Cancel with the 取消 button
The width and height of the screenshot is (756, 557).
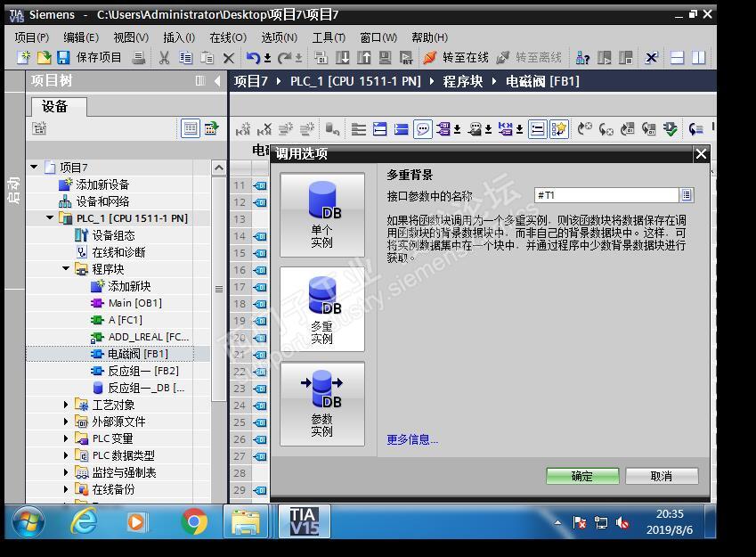[x=662, y=476]
